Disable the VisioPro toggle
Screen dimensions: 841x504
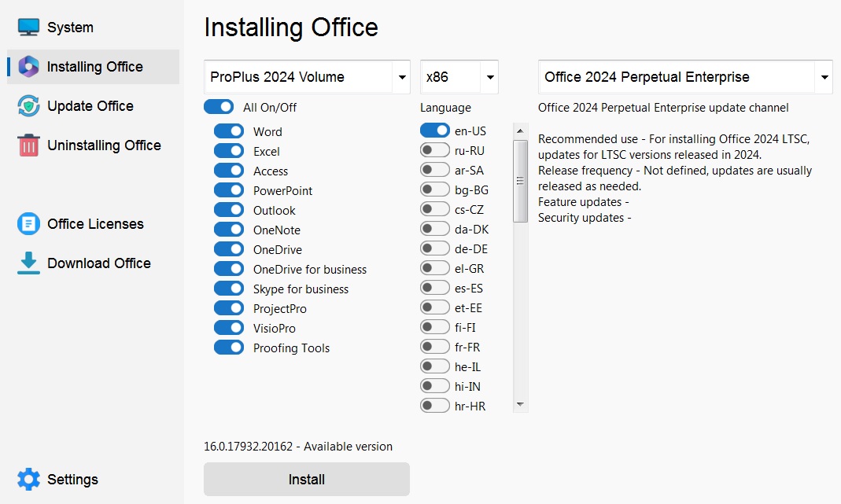pyautogui.click(x=229, y=328)
